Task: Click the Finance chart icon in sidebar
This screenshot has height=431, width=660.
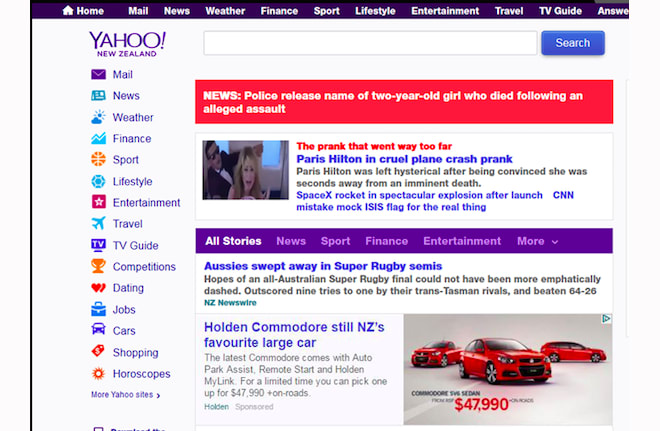Action: tap(98, 138)
